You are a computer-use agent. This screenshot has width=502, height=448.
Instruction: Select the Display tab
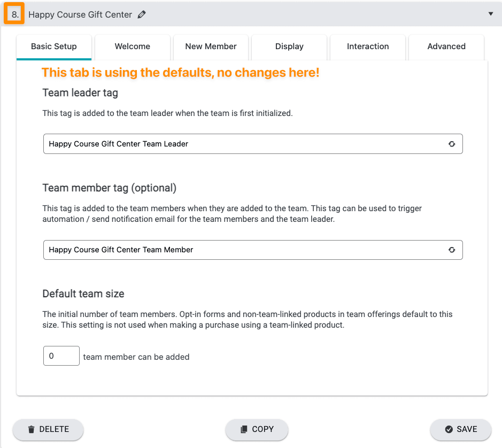[x=289, y=47]
